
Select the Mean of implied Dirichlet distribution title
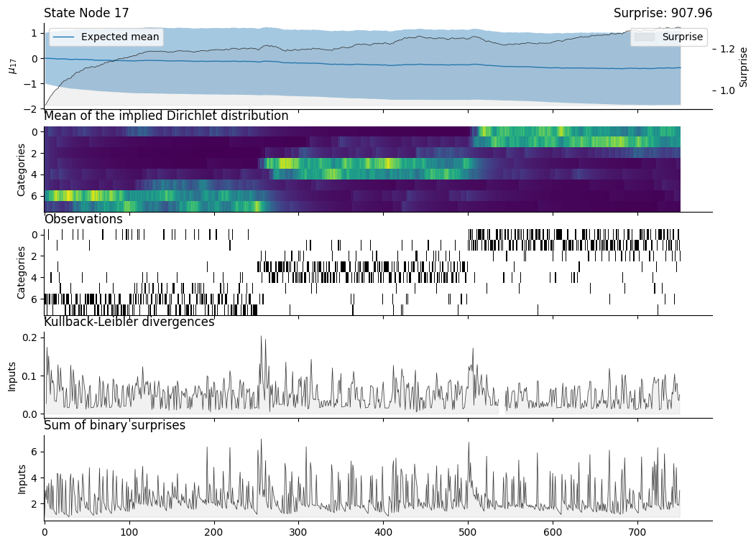point(166,116)
